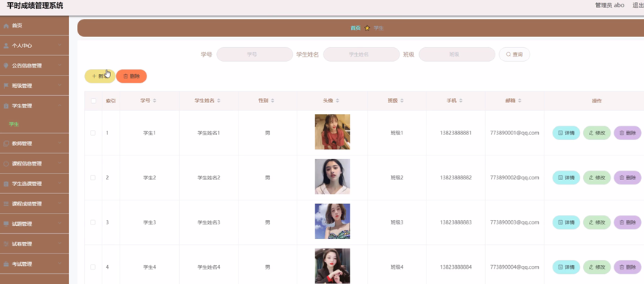
Task: Click the icon beside 课程信息管理
Action: click(x=6, y=164)
